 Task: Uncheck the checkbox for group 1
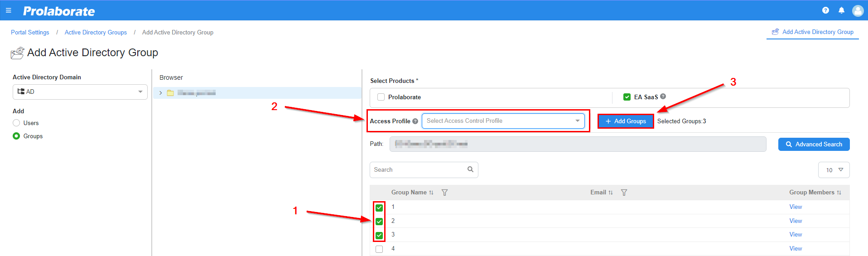click(x=379, y=208)
